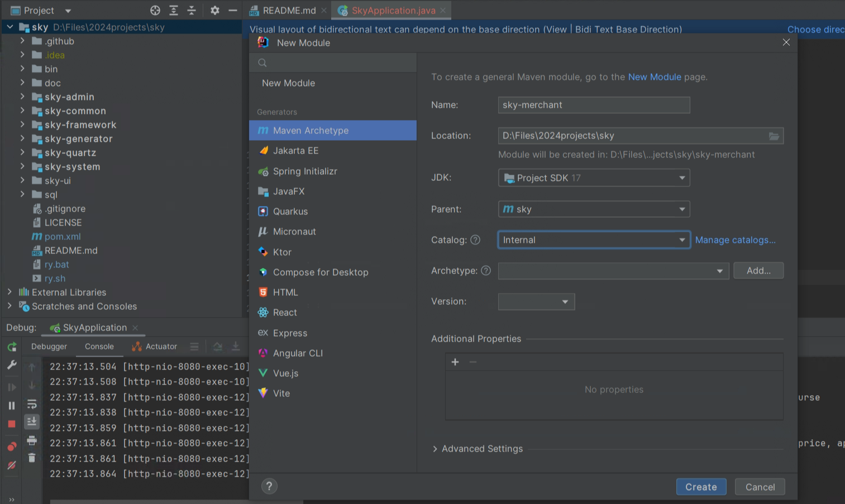Select React generator

333,313
